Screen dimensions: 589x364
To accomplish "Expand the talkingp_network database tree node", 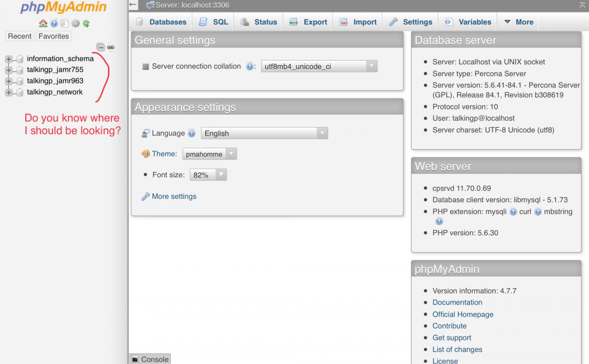I will (9, 92).
